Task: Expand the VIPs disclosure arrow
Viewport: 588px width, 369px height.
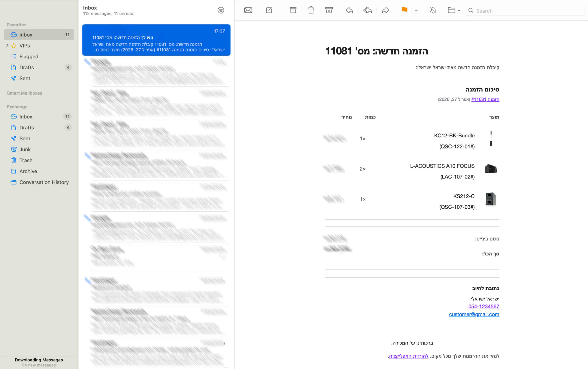Action: (x=7, y=45)
